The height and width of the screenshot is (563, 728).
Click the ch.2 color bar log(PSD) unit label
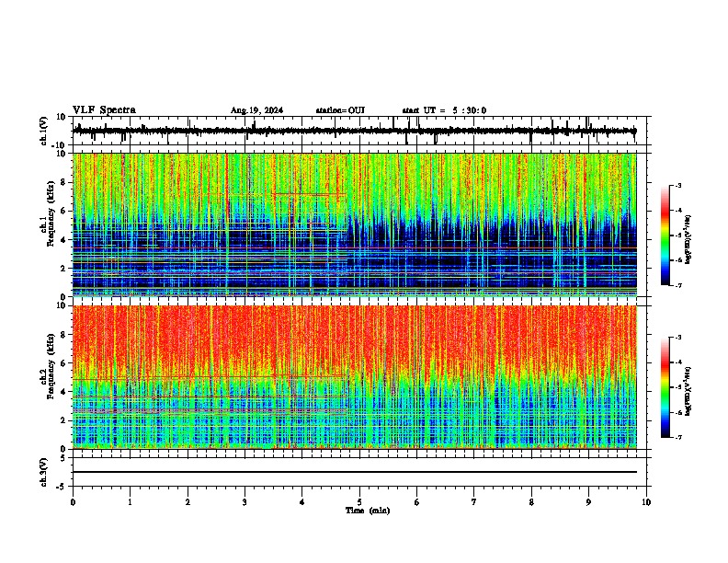tap(688, 391)
